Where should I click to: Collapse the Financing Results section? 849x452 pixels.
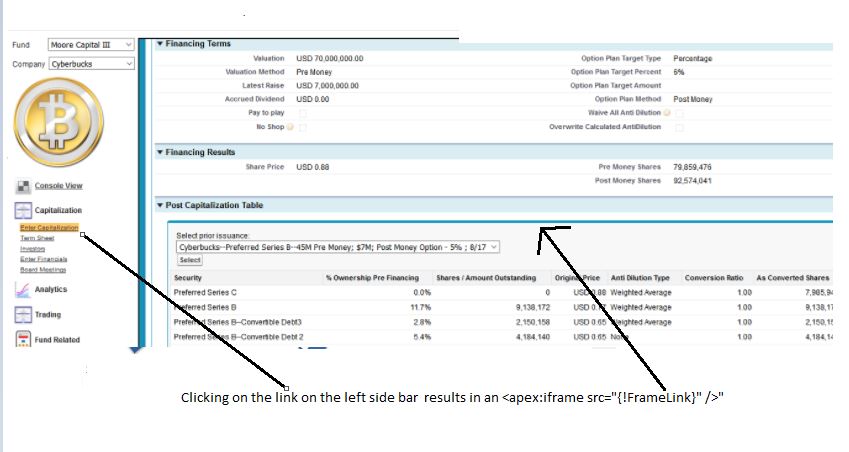point(160,152)
